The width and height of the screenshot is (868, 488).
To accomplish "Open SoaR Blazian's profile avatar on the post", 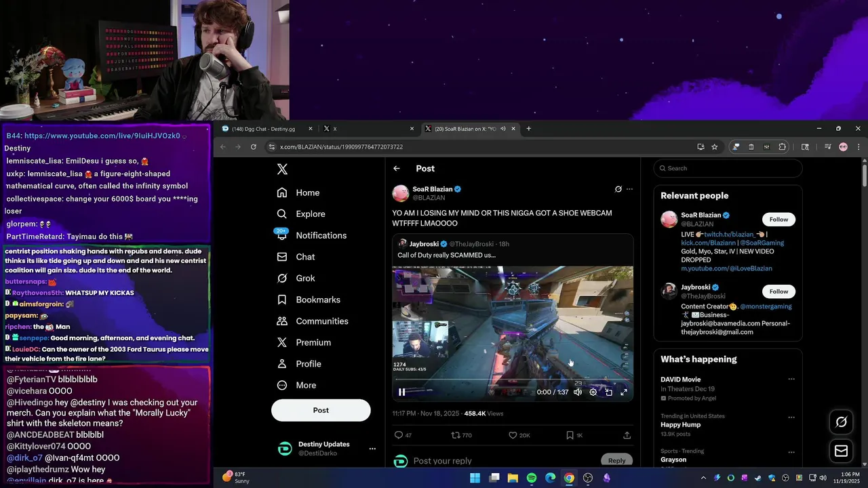I will pyautogui.click(x=401, y=193).
